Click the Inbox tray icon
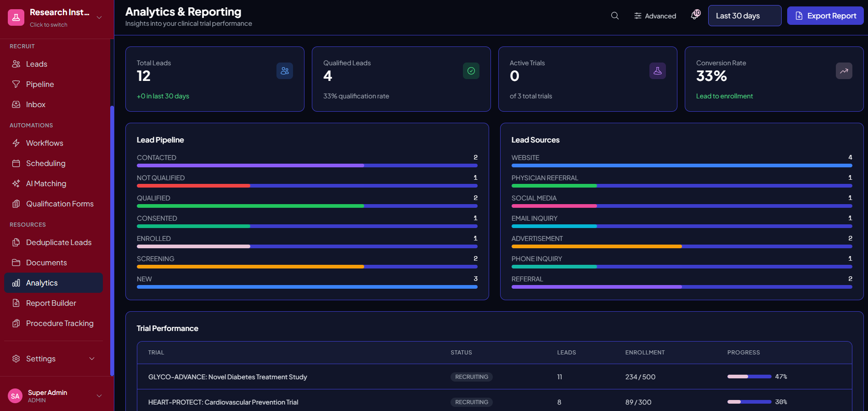868x411 pixels. pyautogui.click(x=16, y=104)
